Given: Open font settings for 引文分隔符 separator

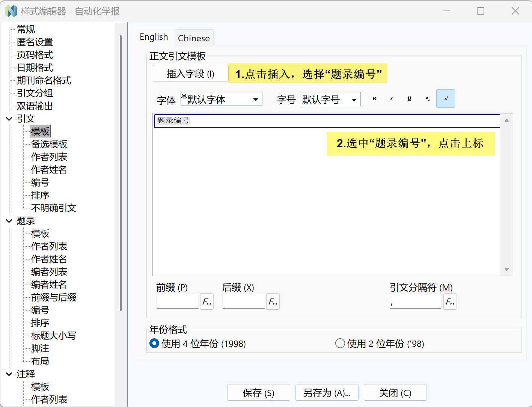Looking at the screenshot, I should (450, 301).
